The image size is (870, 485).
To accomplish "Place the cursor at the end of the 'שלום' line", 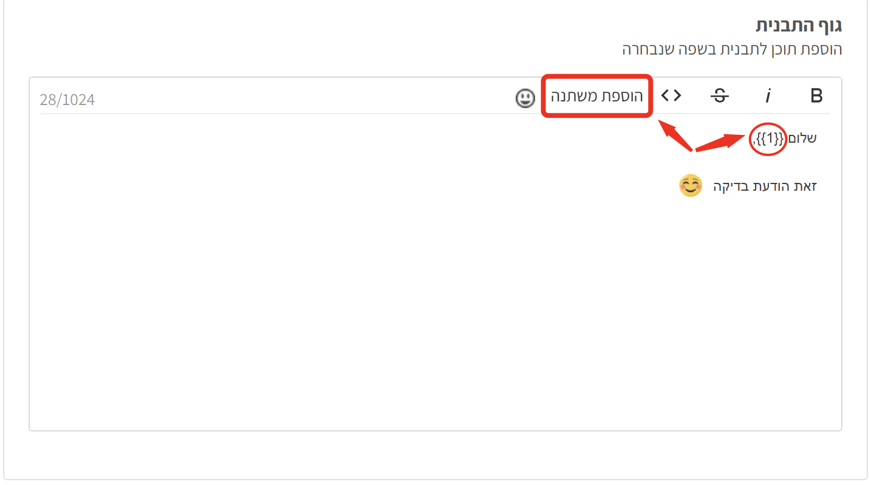I will click(x=745, y=139).
